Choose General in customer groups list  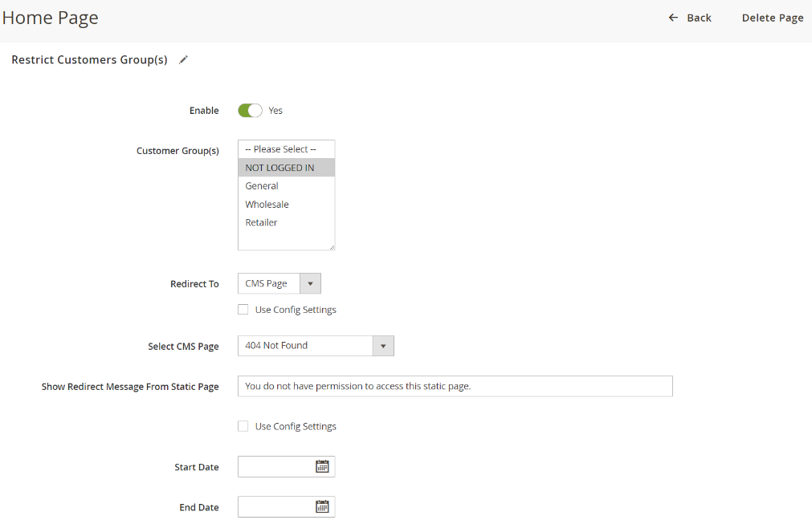point(262,186)
